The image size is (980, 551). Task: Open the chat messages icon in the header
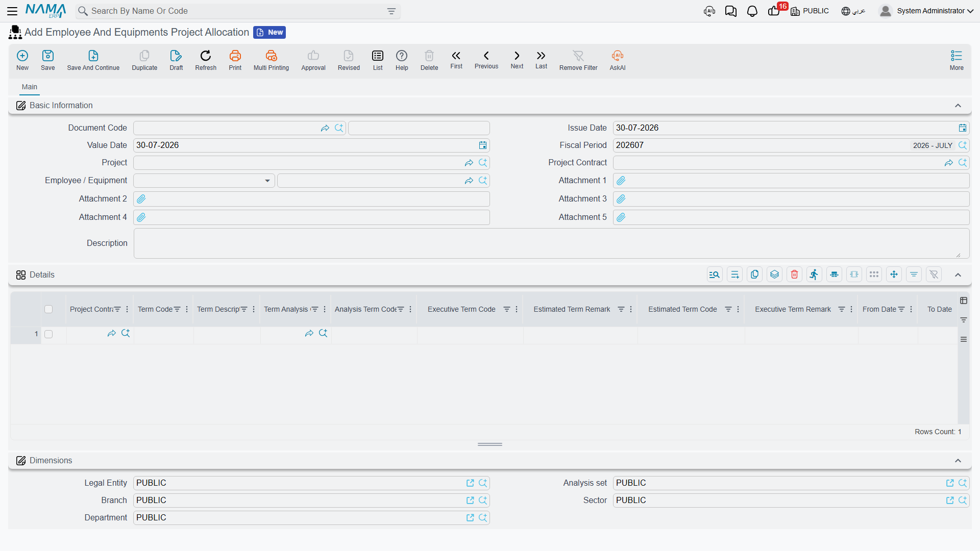tap(730, 11)
